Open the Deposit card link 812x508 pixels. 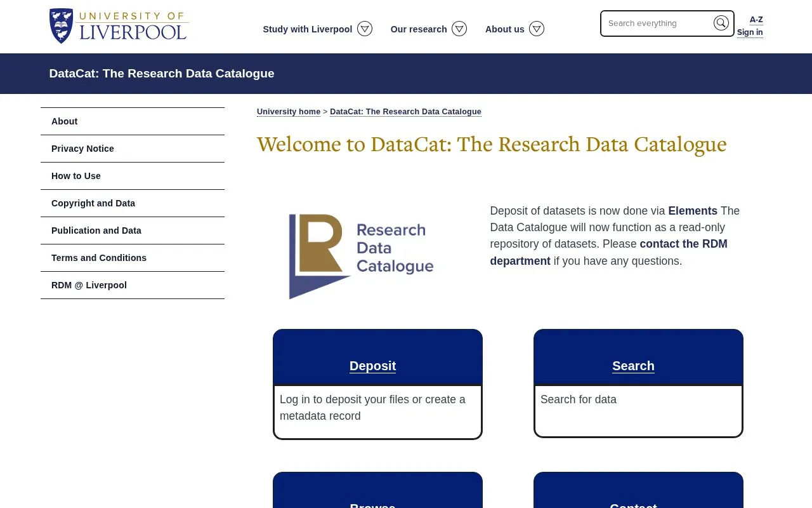[372, 366]
